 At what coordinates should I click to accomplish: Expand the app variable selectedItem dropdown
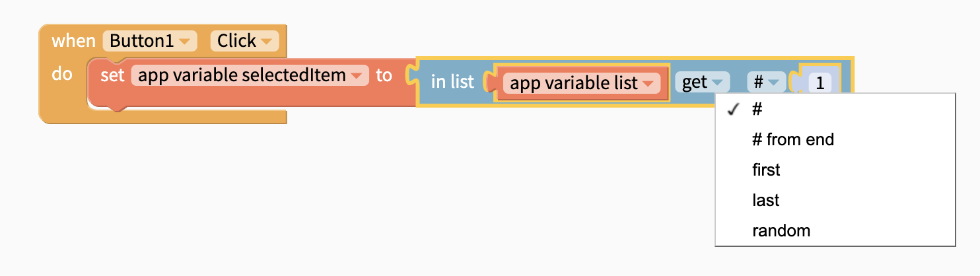pyautogui.click(x=250, y=75)
